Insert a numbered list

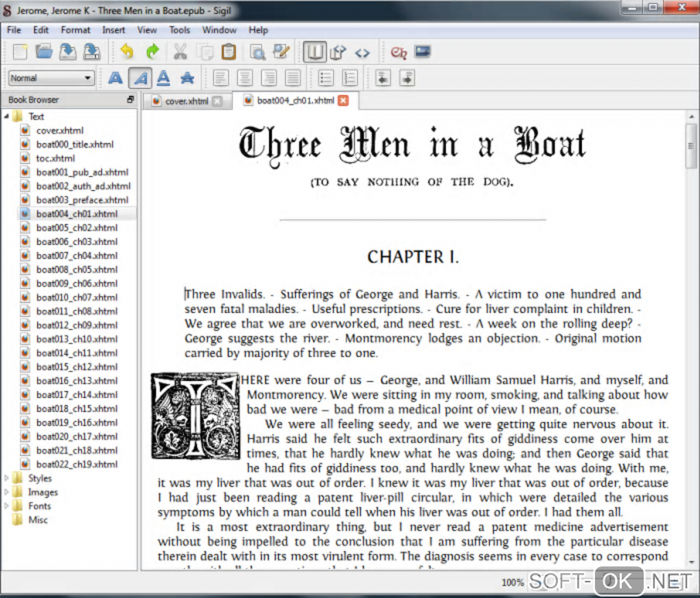pyautogui.click(x=350, y=78)
